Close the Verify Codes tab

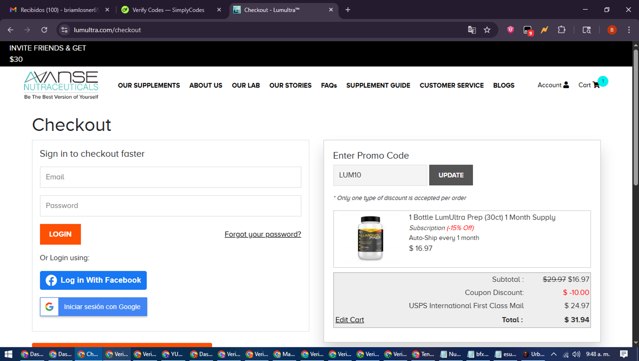tap(219, 10)
